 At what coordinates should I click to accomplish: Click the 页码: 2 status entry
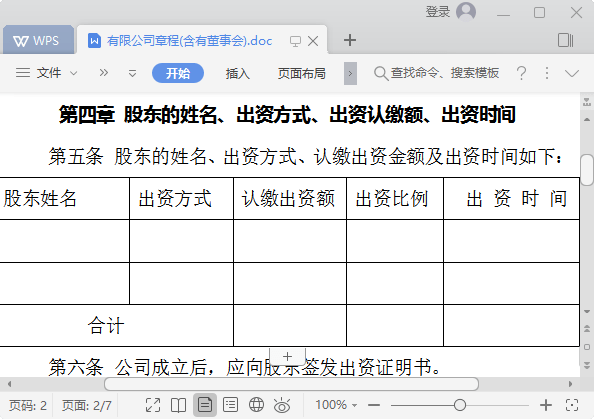coord(28,405)
